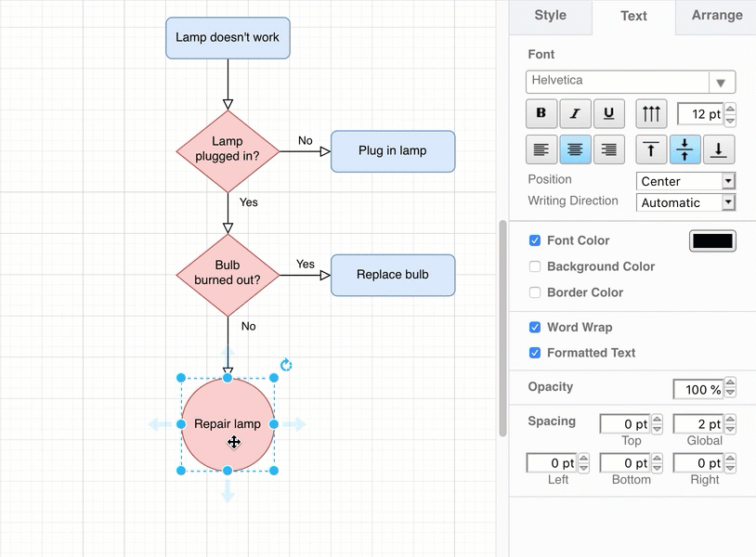Viewport: 756px width, 557px height.
Task: Open the Font Color swatch
Action: (712, 240)
